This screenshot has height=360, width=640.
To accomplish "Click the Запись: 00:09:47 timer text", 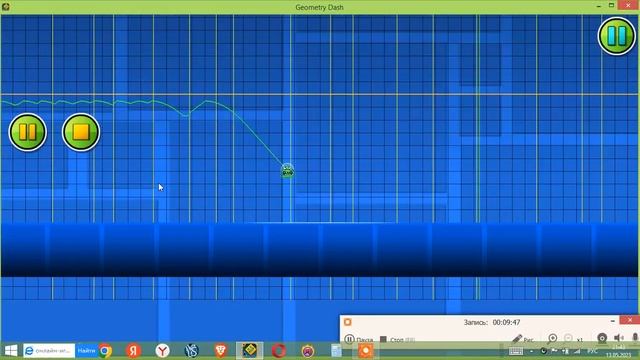I will click(492, 322).
